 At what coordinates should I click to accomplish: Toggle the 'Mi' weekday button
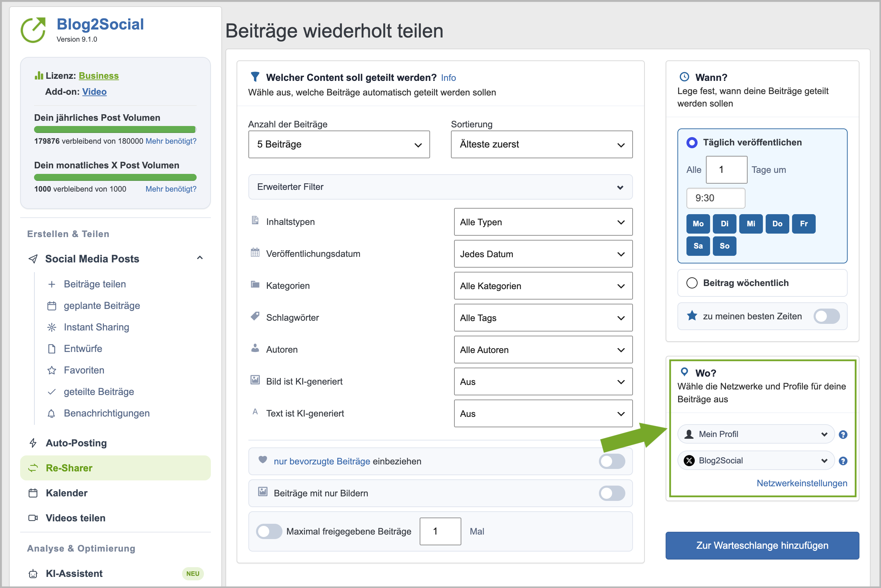pos(751,224)
